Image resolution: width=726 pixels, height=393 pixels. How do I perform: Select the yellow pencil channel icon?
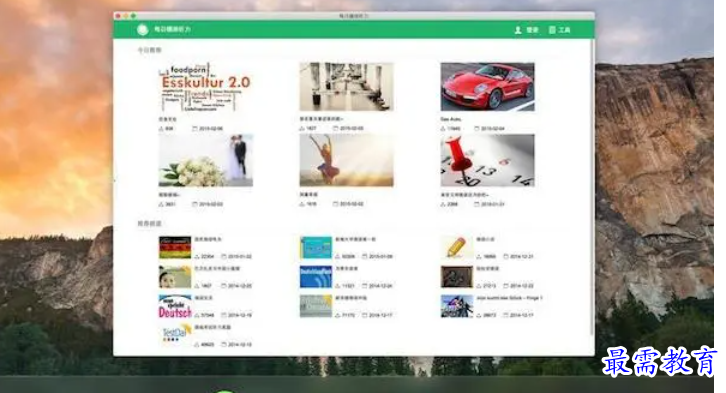pyautogui.click(x=457, y=248)
